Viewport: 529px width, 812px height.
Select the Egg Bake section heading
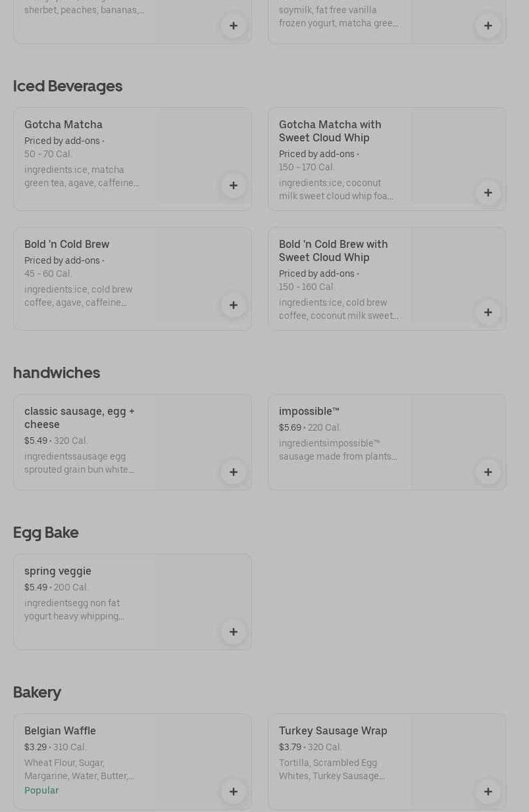point(46,533)
